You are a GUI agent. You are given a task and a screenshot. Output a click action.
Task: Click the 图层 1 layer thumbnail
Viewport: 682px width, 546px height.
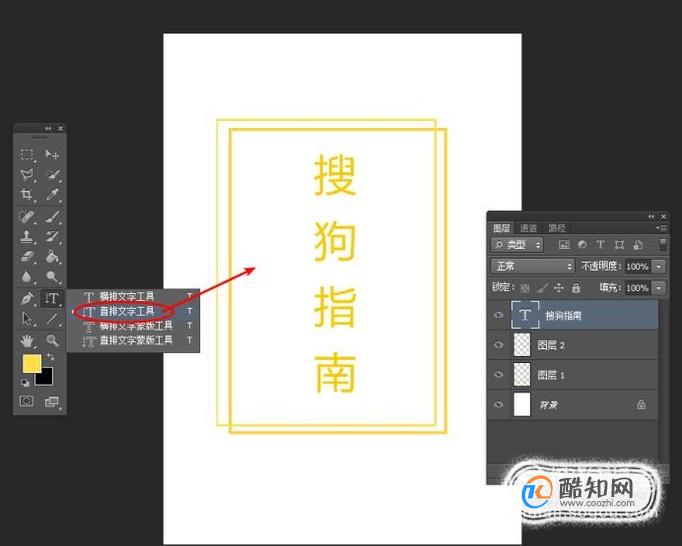click(522, 375)
